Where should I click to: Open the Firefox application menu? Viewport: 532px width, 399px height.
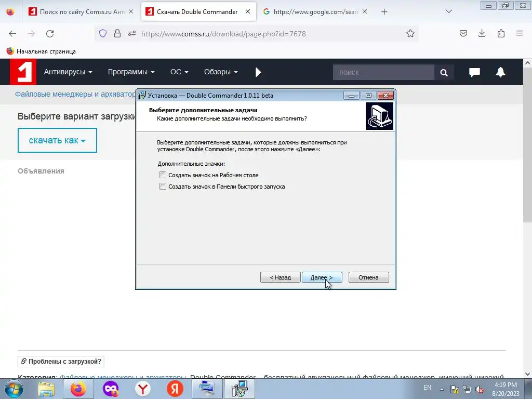pyautogui.click(x=520, y=33)
